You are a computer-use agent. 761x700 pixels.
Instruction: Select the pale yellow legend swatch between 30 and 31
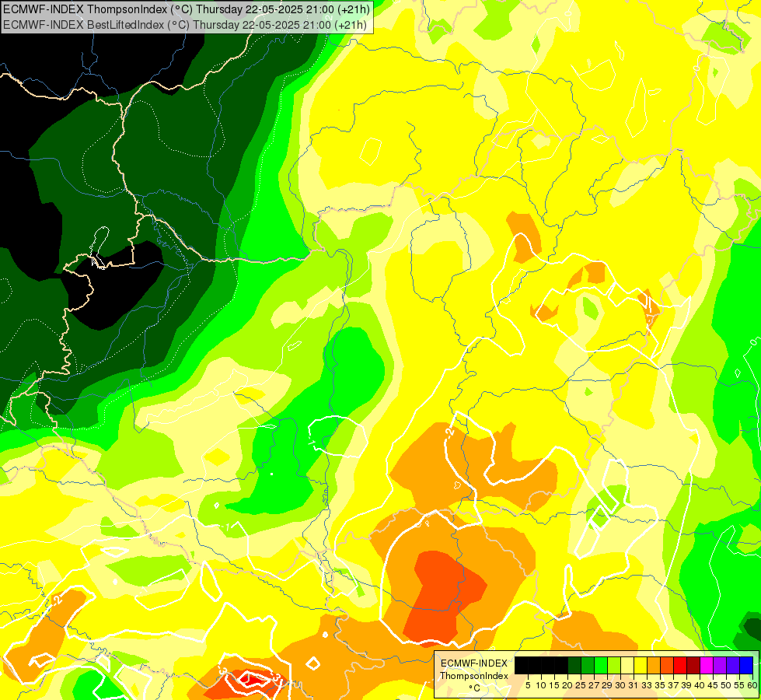[x=627, y=665]
